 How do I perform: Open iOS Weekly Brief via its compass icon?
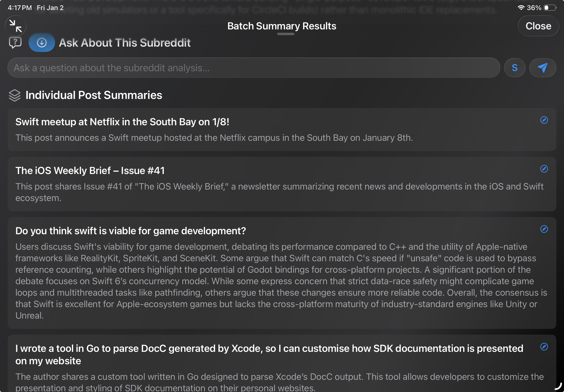click(x=544, y=169)
